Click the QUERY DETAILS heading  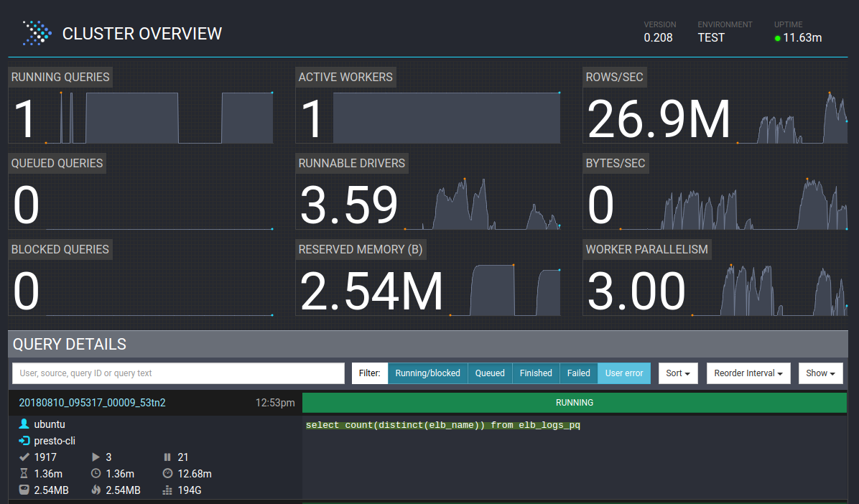70,344
